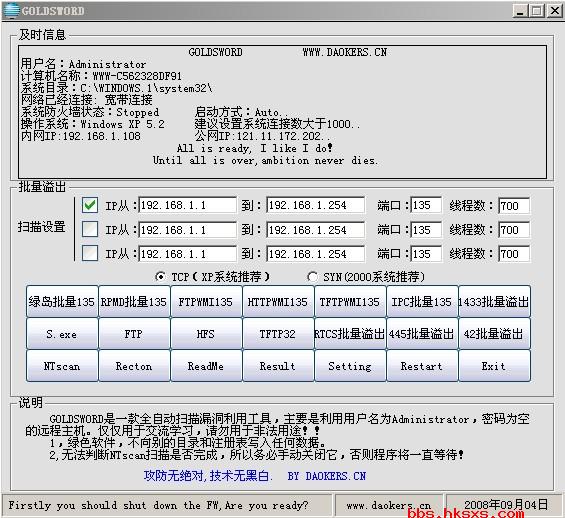Focus the first row start IP field

[187, 205]
